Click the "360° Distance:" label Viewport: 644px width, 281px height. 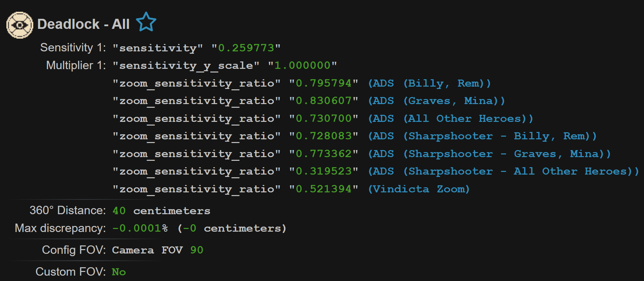click(68, 210)
